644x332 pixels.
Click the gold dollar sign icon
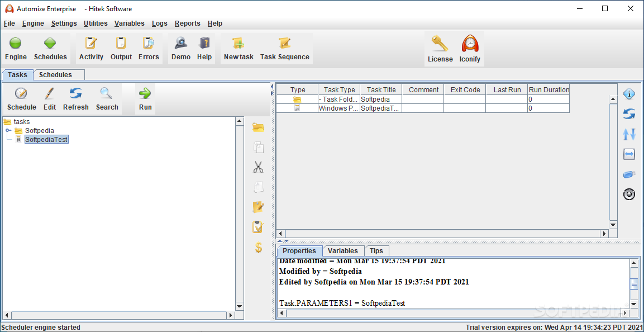[x=259, y=247]
